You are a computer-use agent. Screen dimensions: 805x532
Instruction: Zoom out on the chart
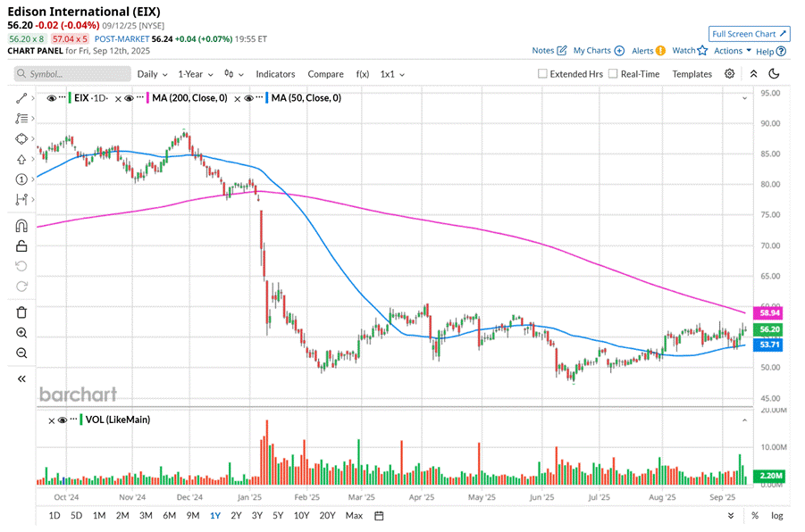click(x=21, y=353)
